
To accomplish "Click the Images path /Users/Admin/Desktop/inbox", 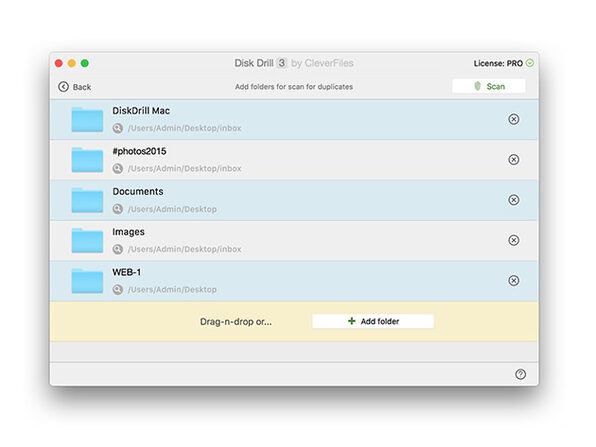I will coord(185,249).
